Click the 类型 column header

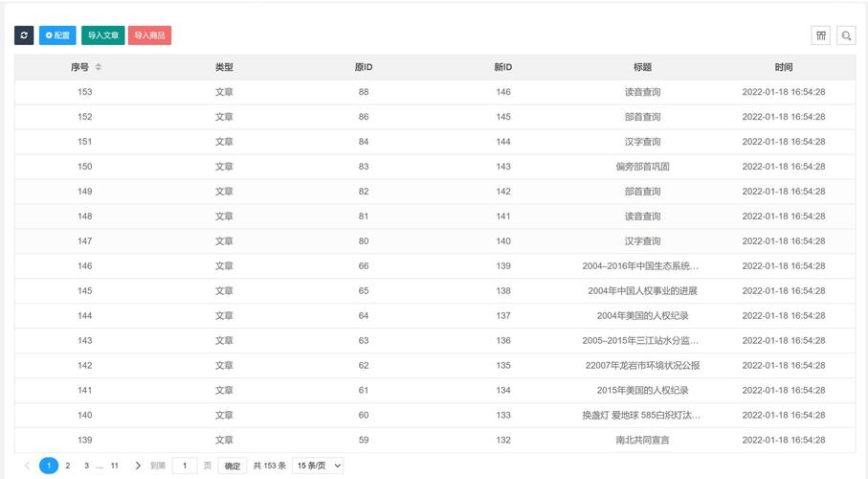click(224, 67)
